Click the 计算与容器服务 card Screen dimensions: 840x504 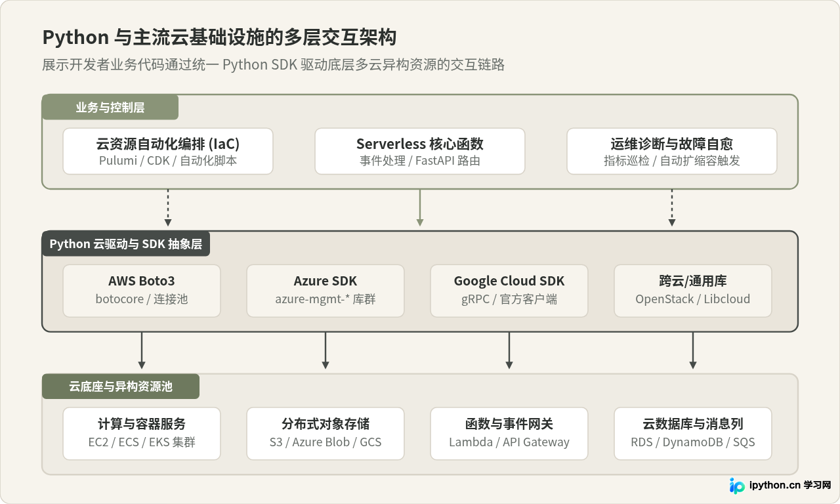[142, 434]
